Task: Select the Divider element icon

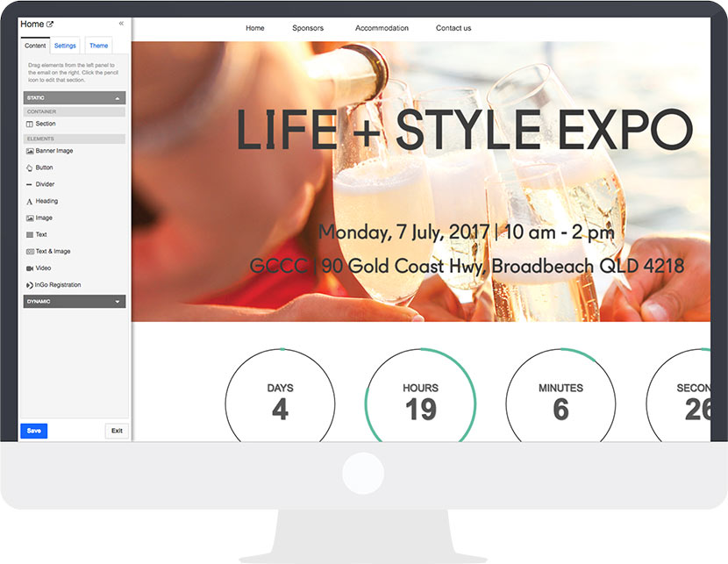Action: coord(29,184)
